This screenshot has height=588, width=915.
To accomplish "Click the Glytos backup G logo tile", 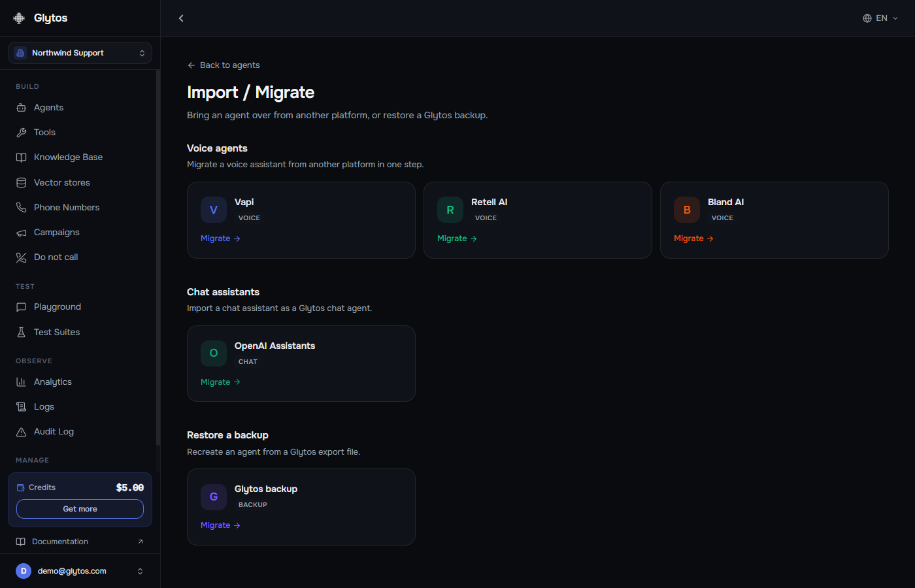I will 214,497.
